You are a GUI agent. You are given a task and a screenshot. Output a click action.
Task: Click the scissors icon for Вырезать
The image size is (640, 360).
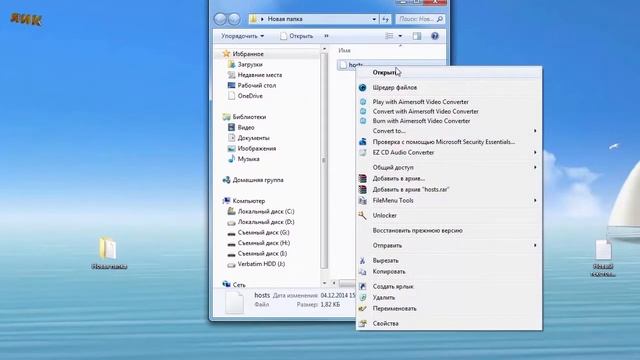pyautogui.click(x=362, y=260)
